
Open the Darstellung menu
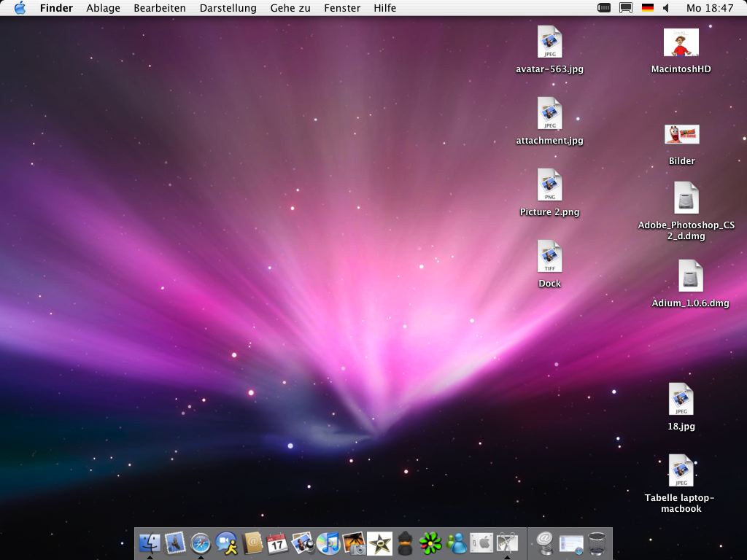coord(228,8)
